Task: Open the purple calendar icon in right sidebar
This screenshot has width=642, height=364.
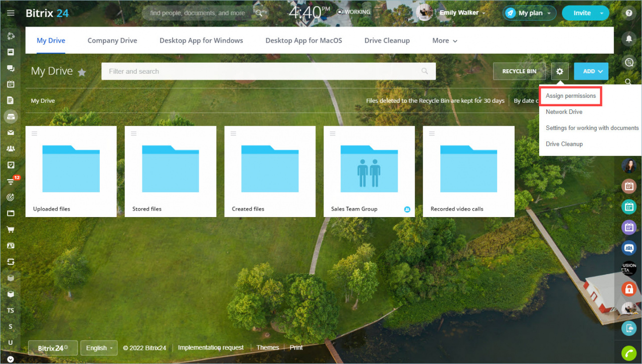Action: (628, 227)
